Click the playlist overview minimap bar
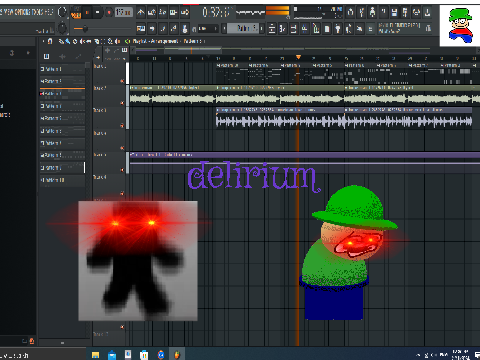The height and width of the screenshot is (360, 480). coord(303,50)
